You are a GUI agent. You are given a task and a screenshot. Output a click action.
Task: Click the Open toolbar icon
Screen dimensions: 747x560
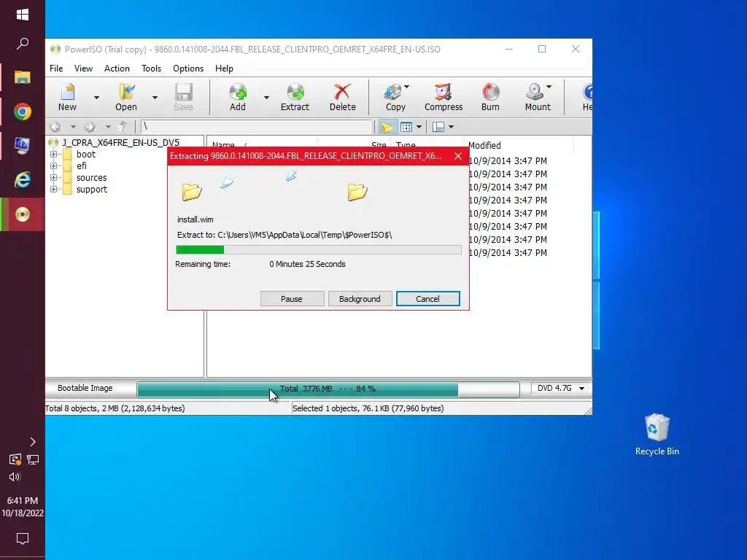125,97
